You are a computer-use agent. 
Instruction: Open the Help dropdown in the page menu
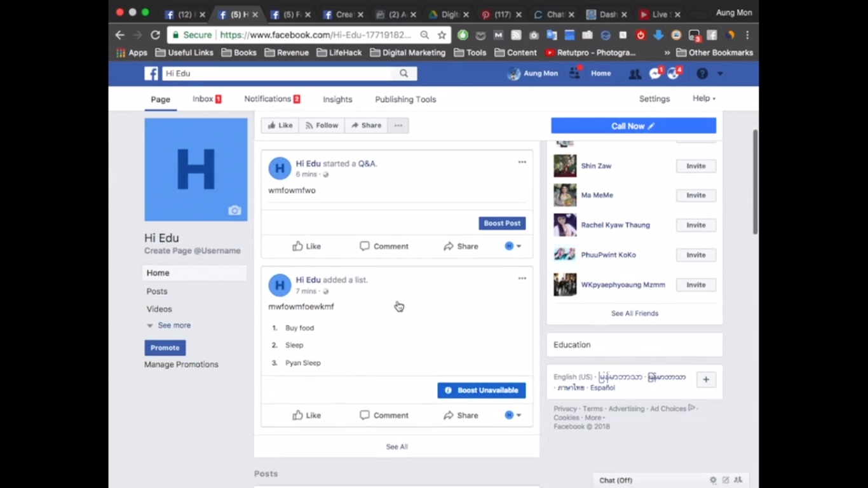coord(704,98)
